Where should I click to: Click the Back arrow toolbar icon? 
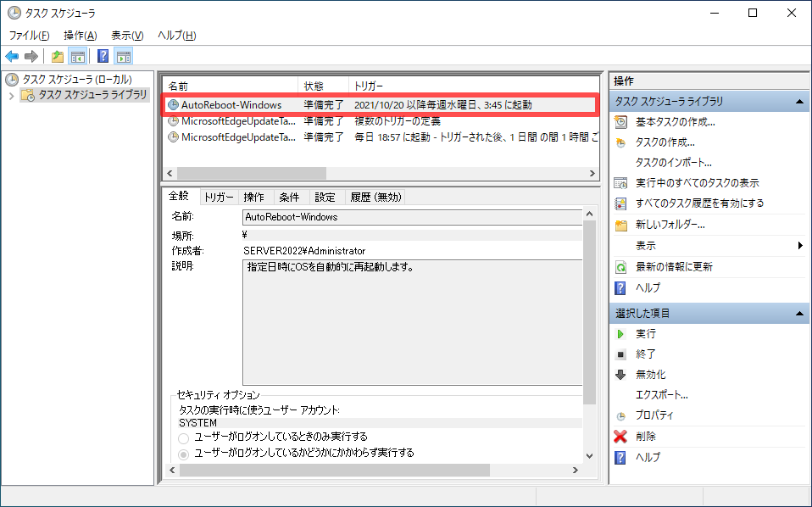coord(12,56)
